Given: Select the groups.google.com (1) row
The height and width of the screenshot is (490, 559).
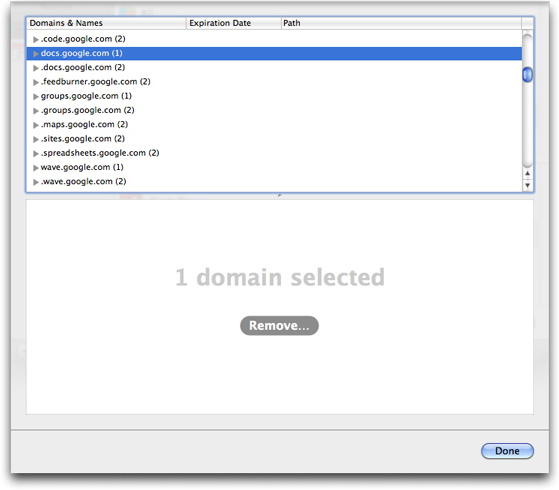Looking at the screenshot, I should (274, 96).
